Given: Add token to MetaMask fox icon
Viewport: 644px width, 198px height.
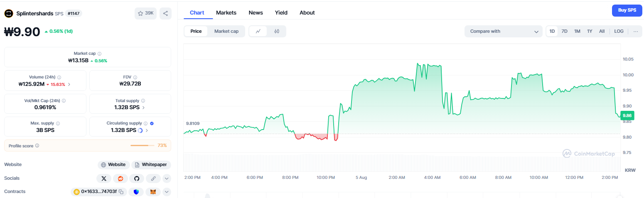Looking at the screenshot, I should 153,192.
